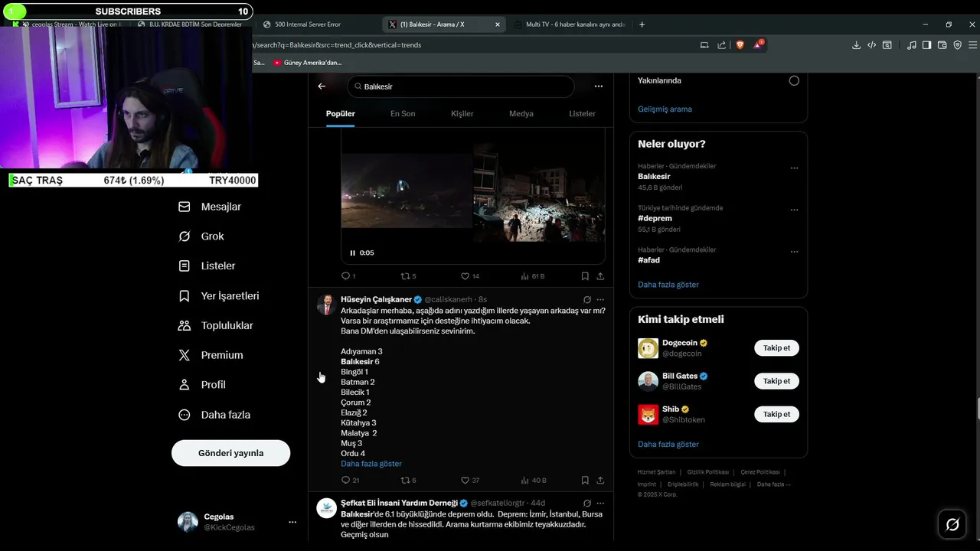
Task: Open more options on Hüseyin Çalışkaner's post
Action: pyautogui.click(x=600, y=300)
